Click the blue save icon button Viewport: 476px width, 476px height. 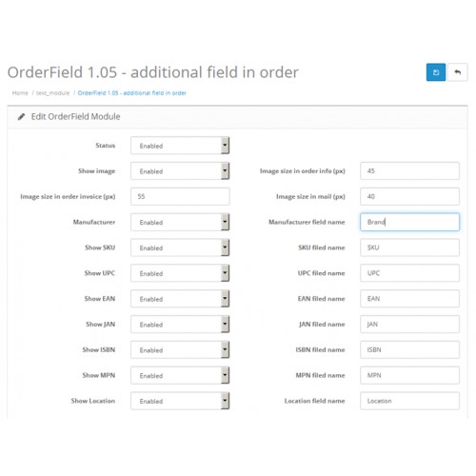point(436,72)
